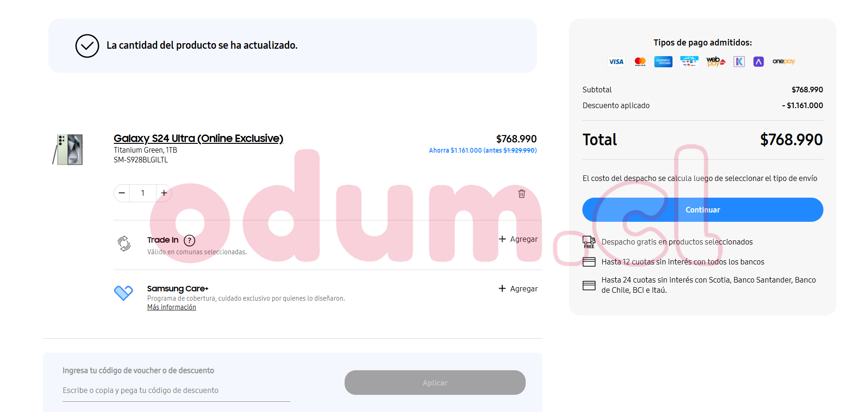Screen dimensions: 868x412
Task: Add Trade In to the order
Action: 518,239
